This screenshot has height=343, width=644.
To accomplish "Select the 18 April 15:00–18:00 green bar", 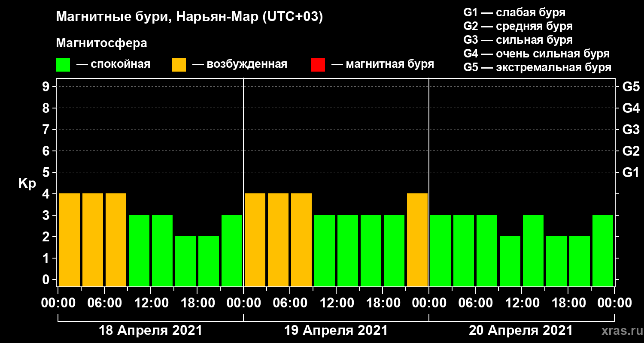I will click(x=185, y=261).
